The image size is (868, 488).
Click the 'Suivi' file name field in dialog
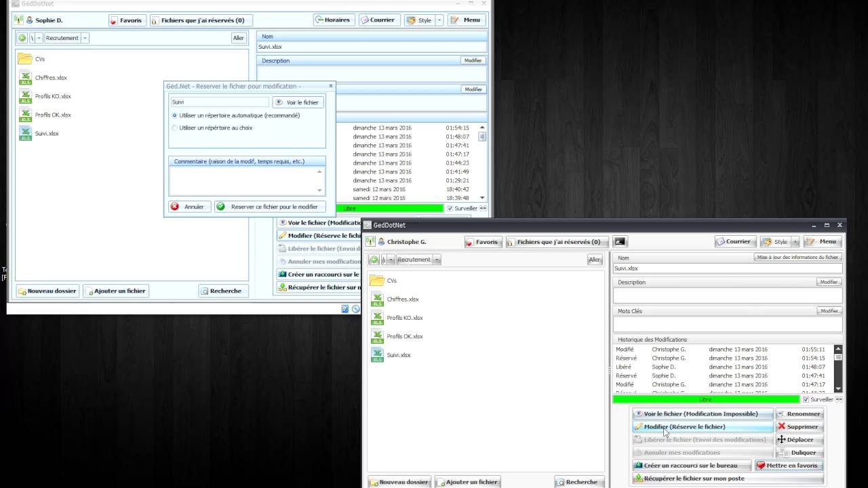219,102
